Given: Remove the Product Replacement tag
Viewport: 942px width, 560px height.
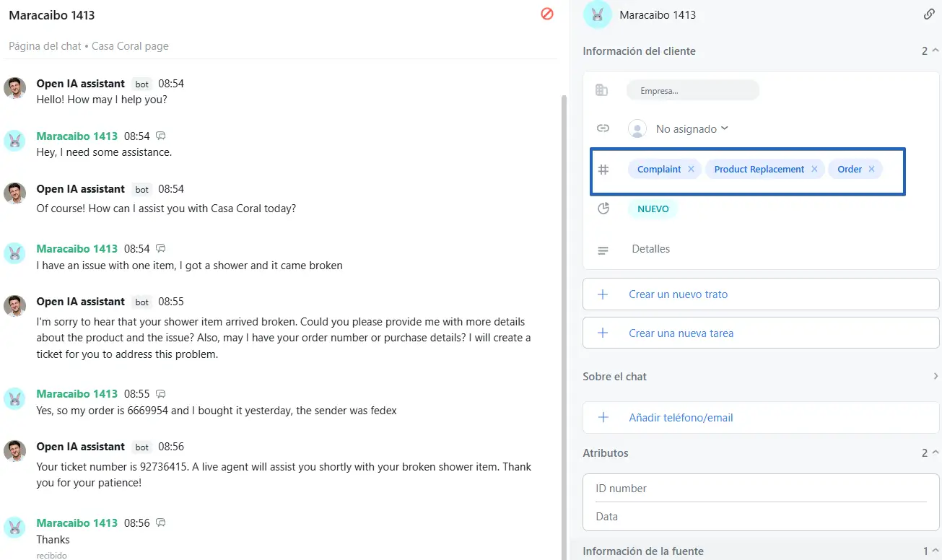Looking at the screenshot, I should 814,169.
